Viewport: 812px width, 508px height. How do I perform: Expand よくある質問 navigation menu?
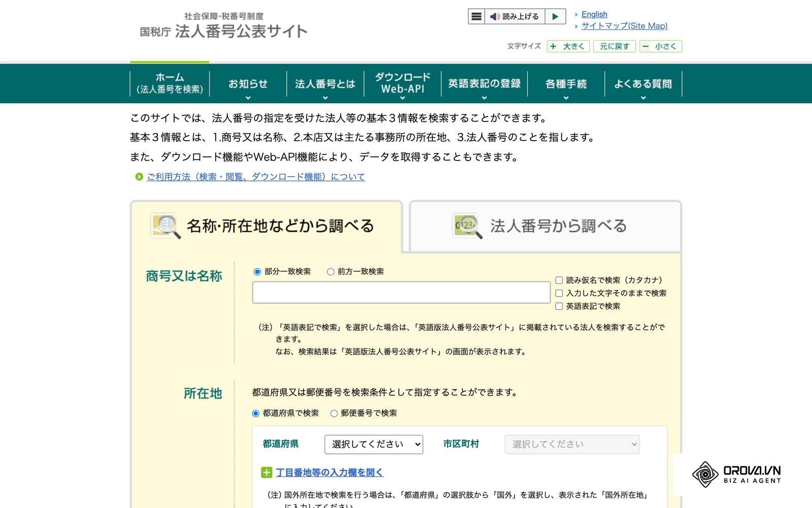pos(643,84)
